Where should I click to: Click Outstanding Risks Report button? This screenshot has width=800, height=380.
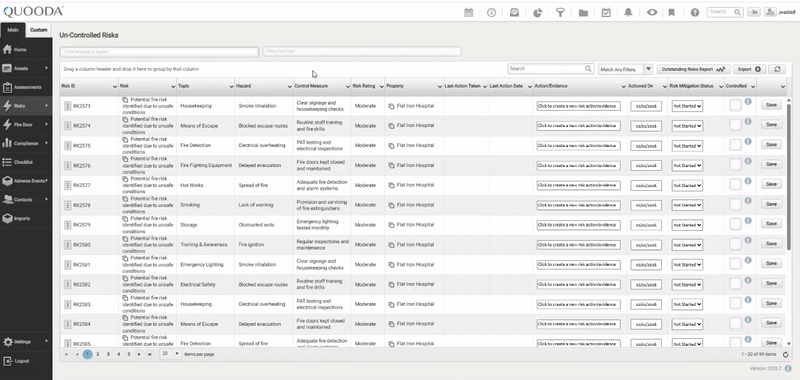693,69
